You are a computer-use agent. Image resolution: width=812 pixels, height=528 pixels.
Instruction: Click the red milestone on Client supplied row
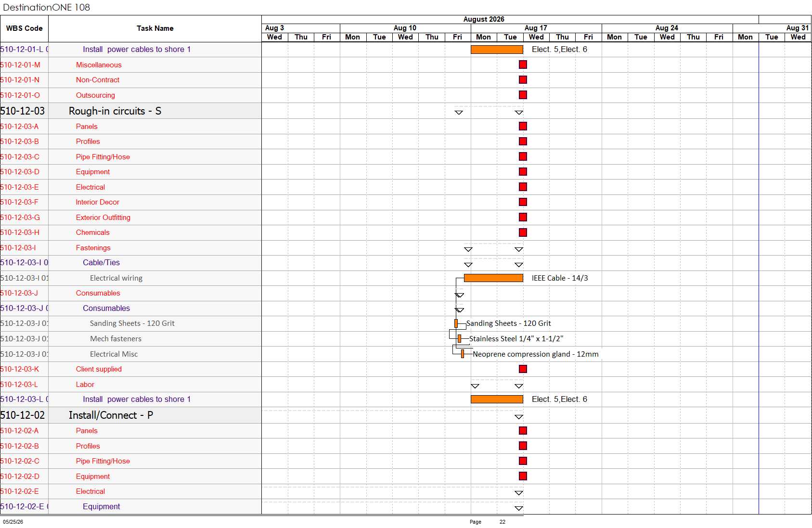pos(523,369)
